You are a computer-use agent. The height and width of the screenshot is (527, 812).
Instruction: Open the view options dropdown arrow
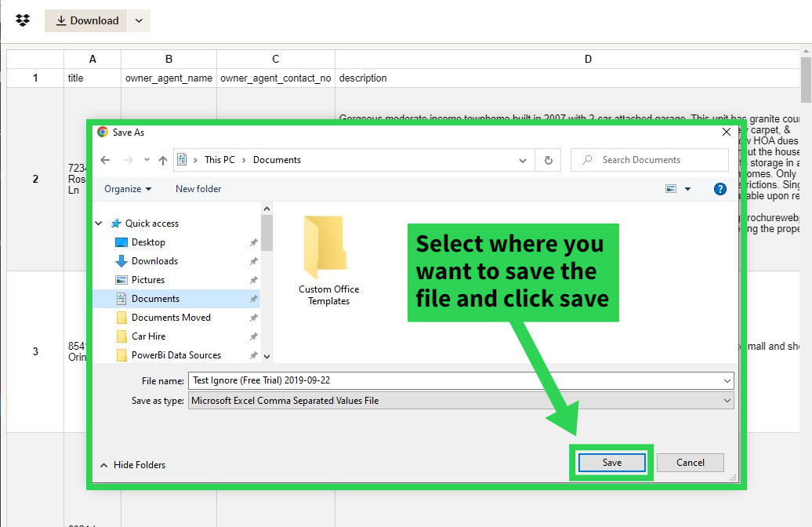687,189
